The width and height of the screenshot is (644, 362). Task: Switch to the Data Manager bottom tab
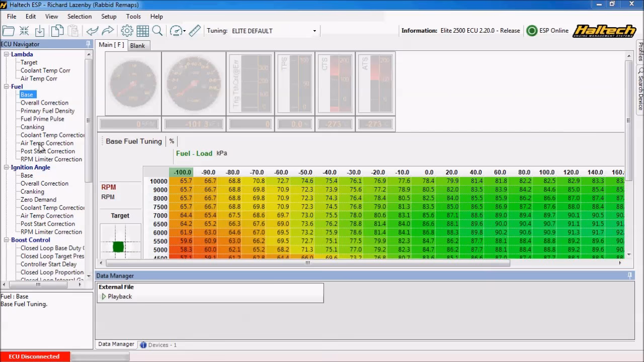click(x=116, y=344)
